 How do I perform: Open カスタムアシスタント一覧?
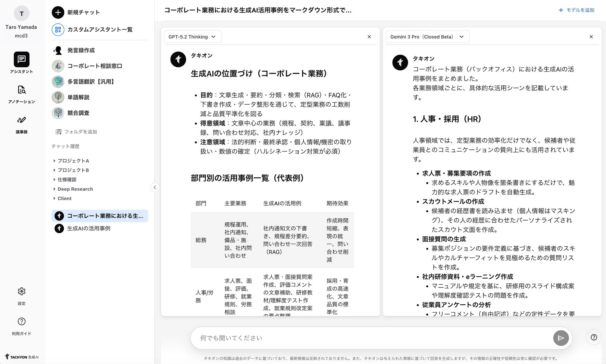[x=100, y=30]
